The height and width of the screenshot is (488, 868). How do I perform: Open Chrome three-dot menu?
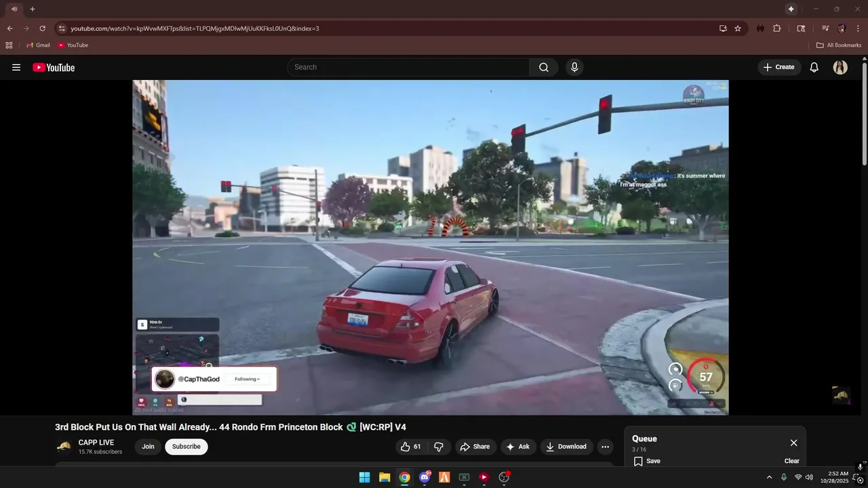(858, 28)
